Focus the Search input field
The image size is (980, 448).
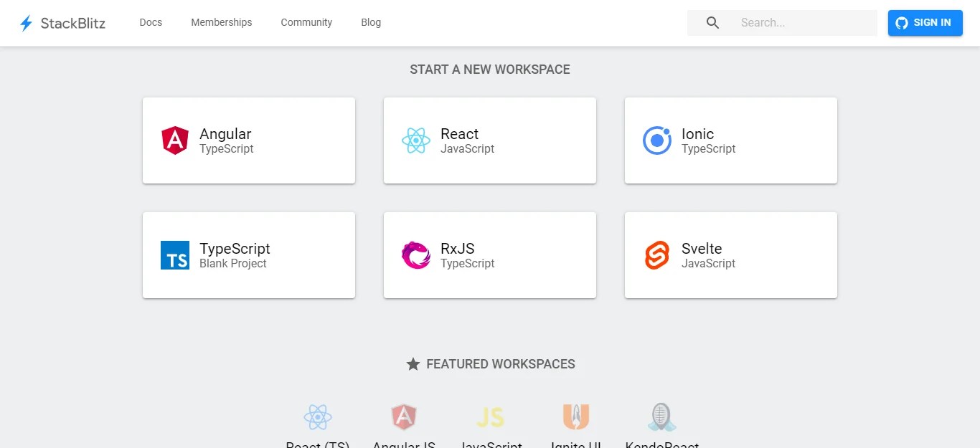point(782,23)
